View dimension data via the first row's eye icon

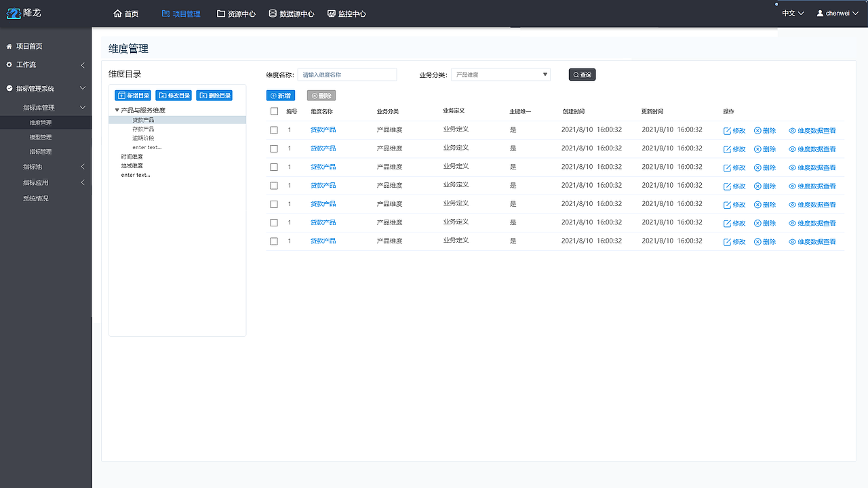click(x=792, y=130)
